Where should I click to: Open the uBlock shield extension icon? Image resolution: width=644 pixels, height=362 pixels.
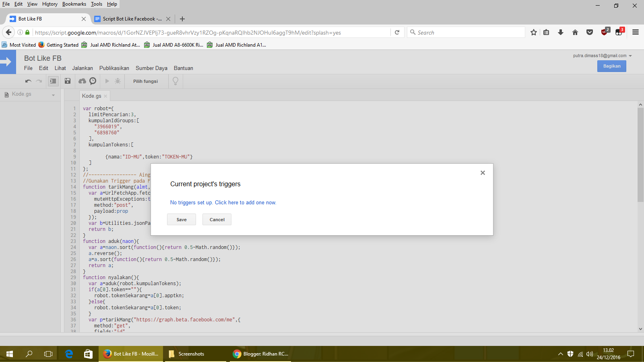605,32
